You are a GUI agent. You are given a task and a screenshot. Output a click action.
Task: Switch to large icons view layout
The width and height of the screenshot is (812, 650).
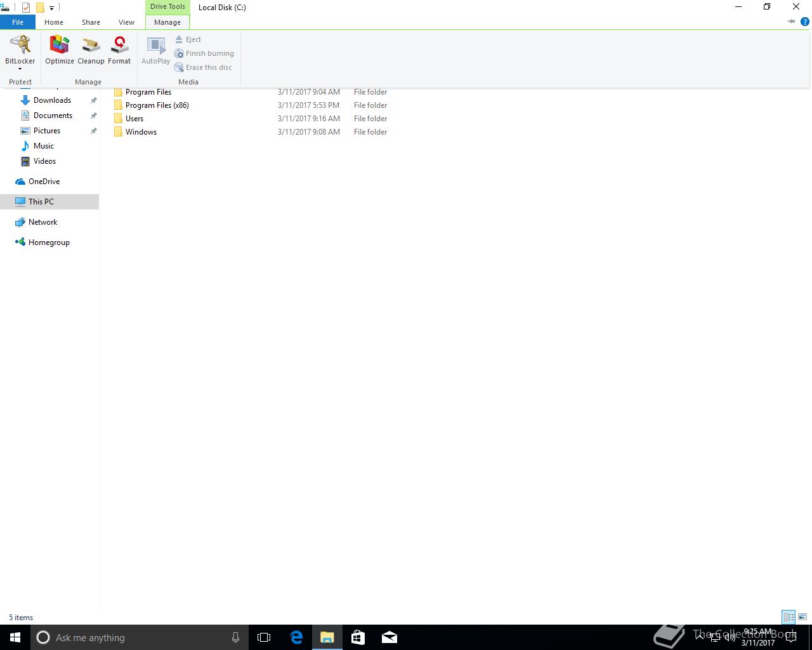pyautogui.click(x=802, y=617)
